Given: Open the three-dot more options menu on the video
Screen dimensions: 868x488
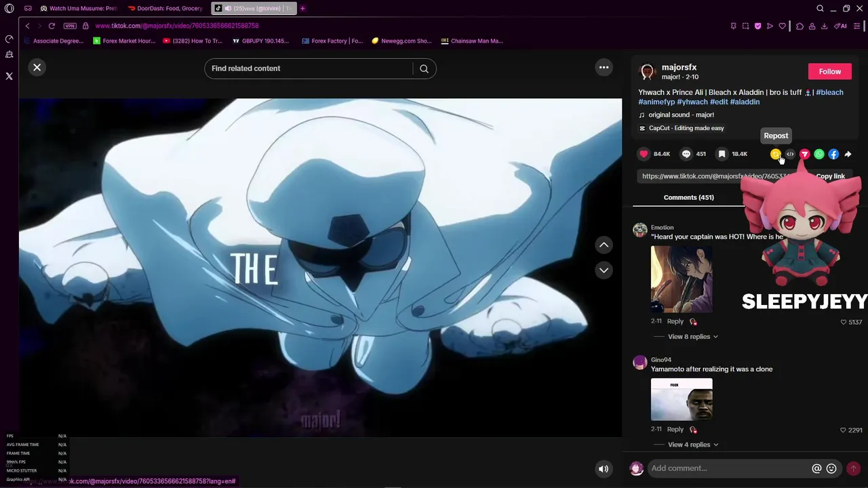Looking at the screenshot, I should pyautogui.click(x=604, y=67).
